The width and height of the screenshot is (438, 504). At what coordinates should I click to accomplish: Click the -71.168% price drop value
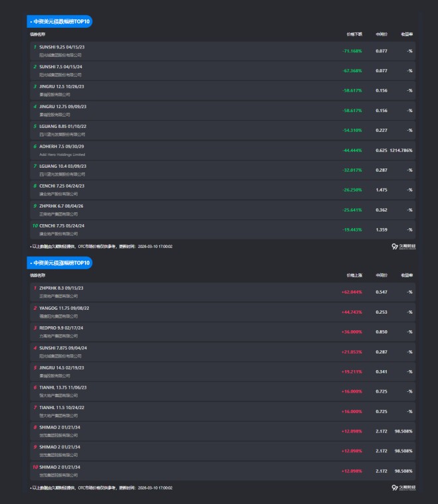pyautogui.click(x=352, y=51)
